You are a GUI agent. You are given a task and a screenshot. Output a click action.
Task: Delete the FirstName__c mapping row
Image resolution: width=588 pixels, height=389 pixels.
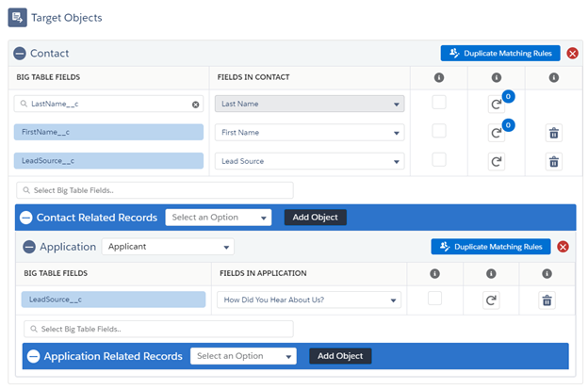click(x=553, y=133)
